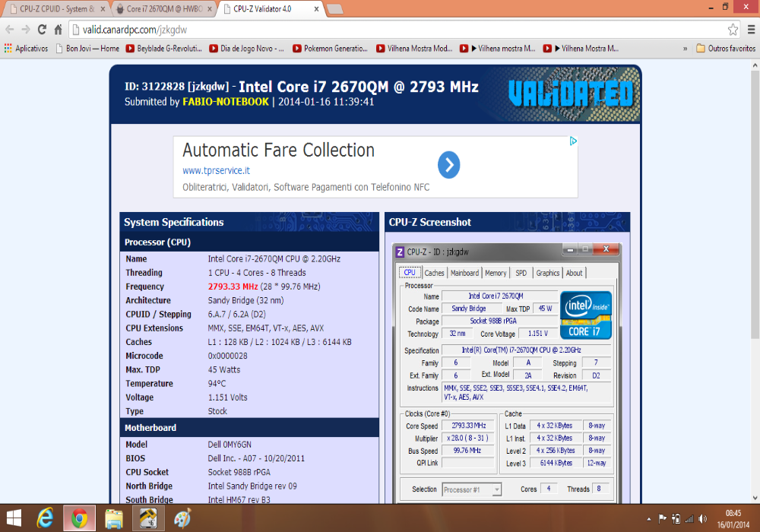Click the Sandy Bridge (32 nm) architecture value
The width and height of the screenshot is (760, 532).
click(x=245, y=300)
